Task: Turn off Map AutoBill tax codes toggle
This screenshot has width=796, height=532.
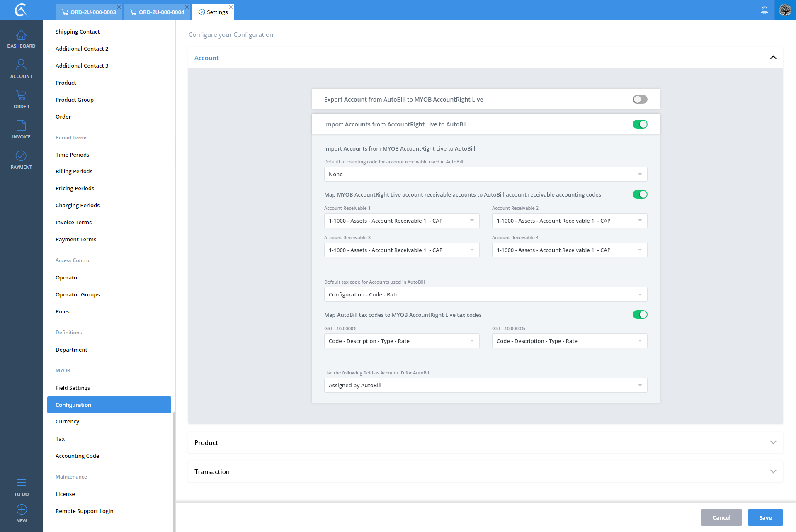Action: [x=640, y=315]
